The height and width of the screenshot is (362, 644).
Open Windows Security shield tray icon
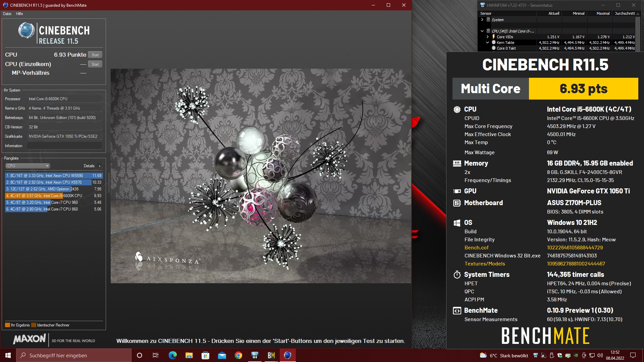click(x=559, y=355)
